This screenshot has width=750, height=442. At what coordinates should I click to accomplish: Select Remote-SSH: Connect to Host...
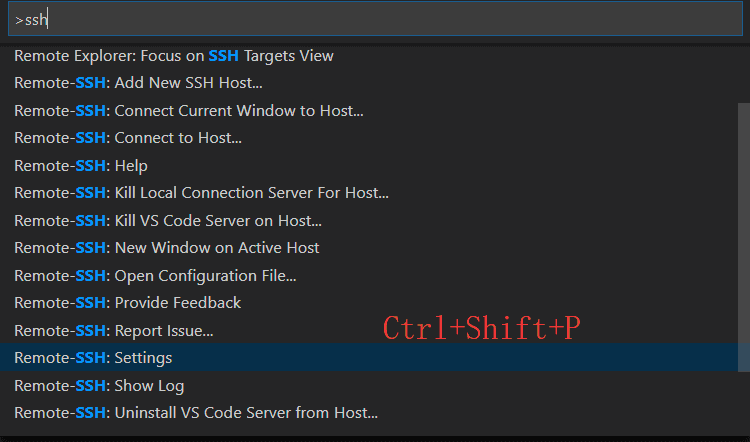[x=369, y=138]
